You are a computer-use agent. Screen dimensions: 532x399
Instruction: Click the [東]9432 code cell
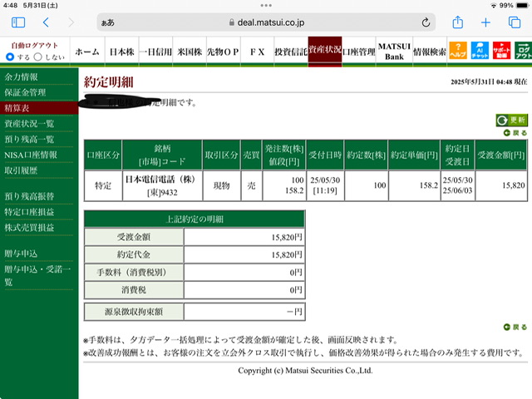162,193
